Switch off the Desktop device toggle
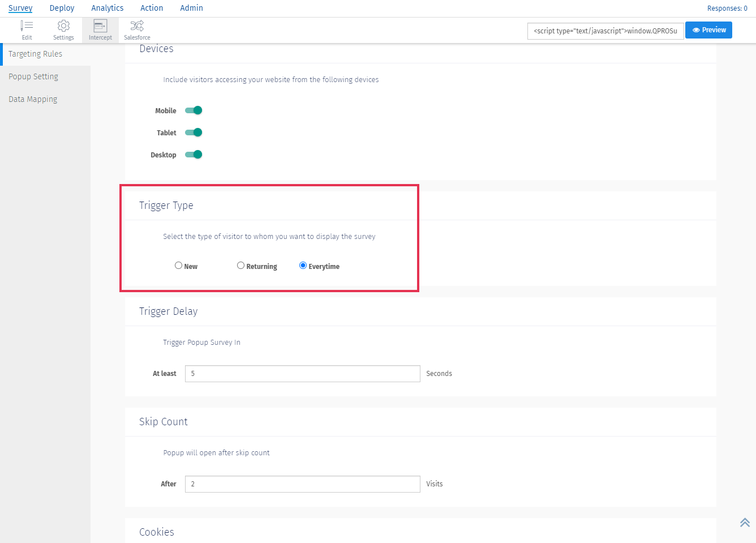The image size is (756, 543). point(194,155)
